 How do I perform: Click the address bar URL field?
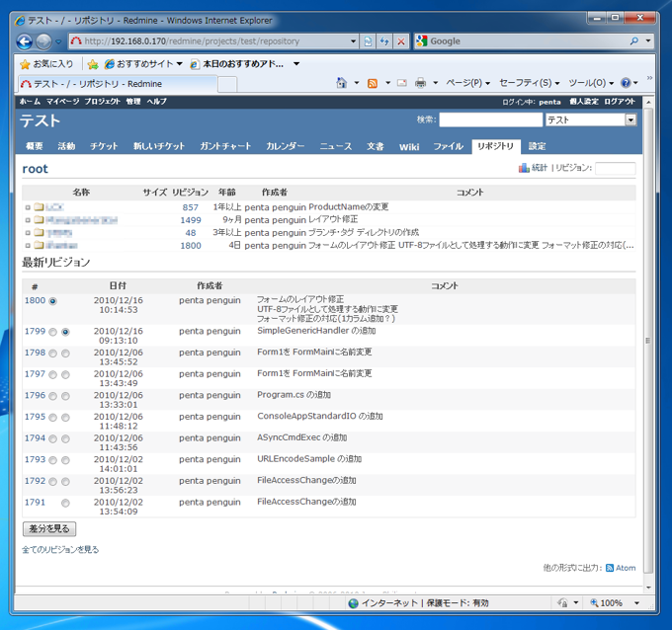coord(215,41)
